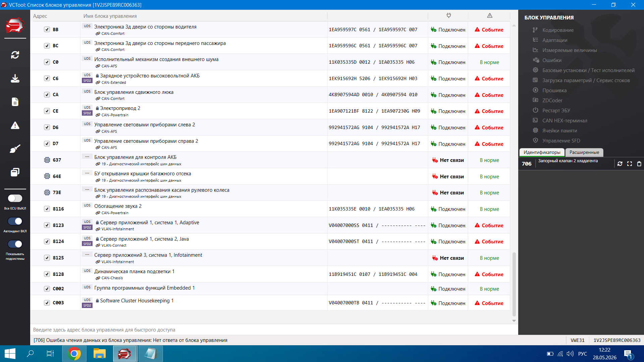The height and width of the screenshot is (362, 644).
Task: Refresh identifier 706 in right panel
Action: coord(620,164)
